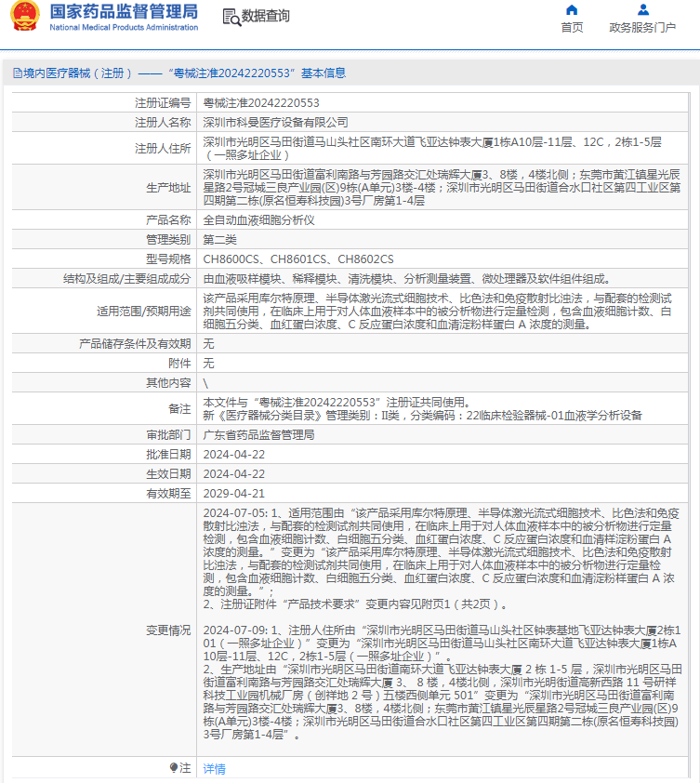Click the 型号规格 label cell
The width and height of the screenshot is (700, 783).
pos(104,259)
